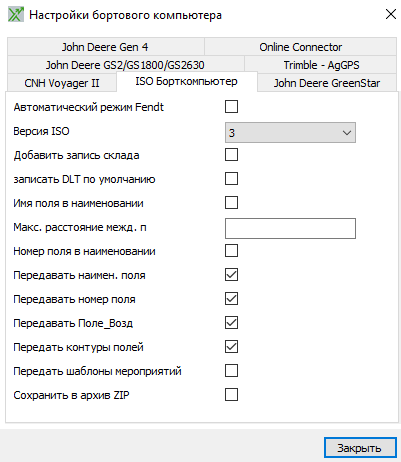
Task: Uncheck Передать контуры полей
Action: click(x=231, y=347)
